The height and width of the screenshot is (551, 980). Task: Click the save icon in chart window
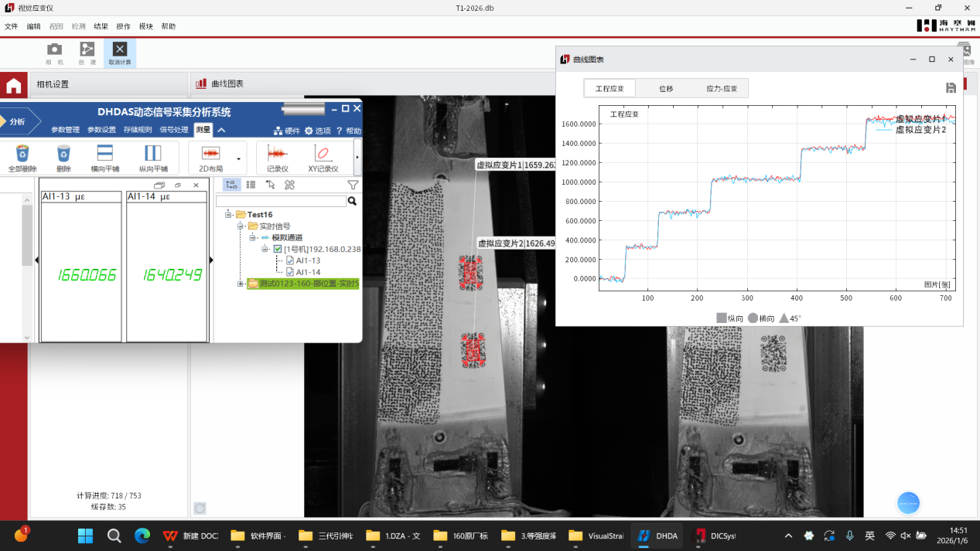951,88
